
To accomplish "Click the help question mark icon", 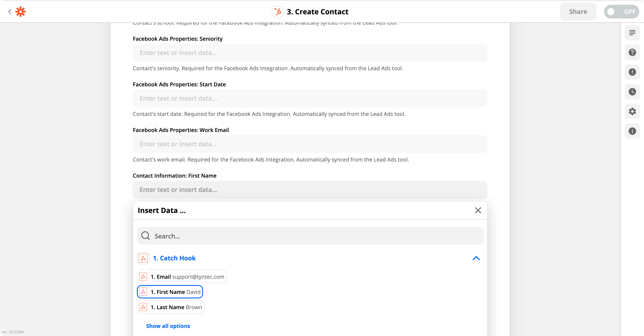I will point(632,51).
